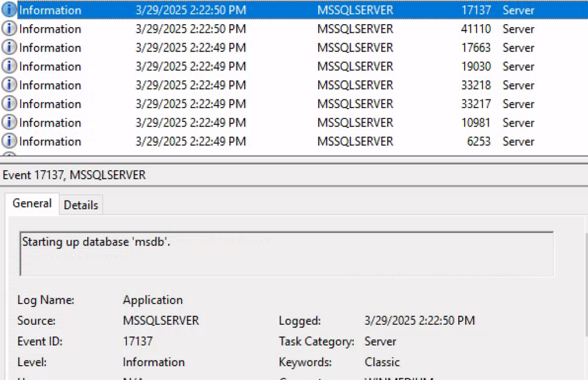Image resolution: width=588 pixels, height=380 pixels.
Task: Select the Source value MSSQLSERVER in properties
Action: [x=161, y=321]
